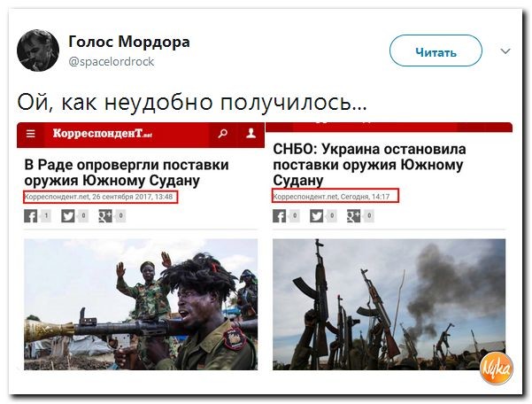
Task: Open СНБО headline about stopped supplies
Action: tap(369, 164)
